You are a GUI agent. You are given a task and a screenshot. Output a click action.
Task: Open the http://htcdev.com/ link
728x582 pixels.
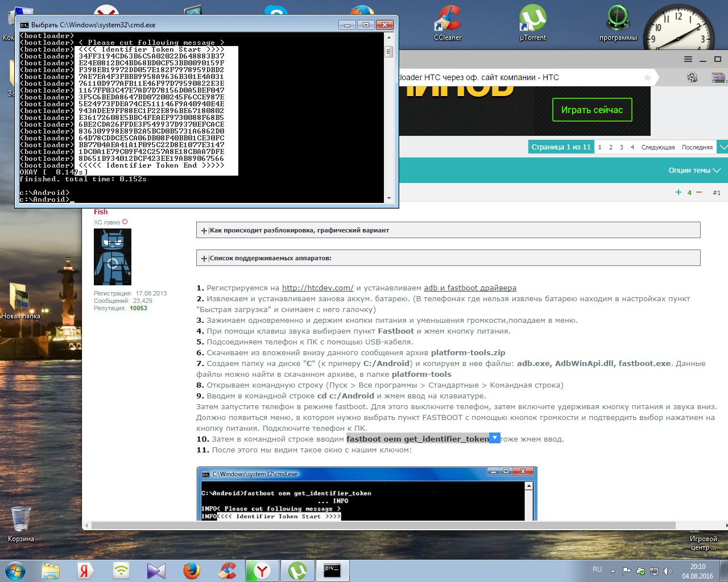[317, 288]
